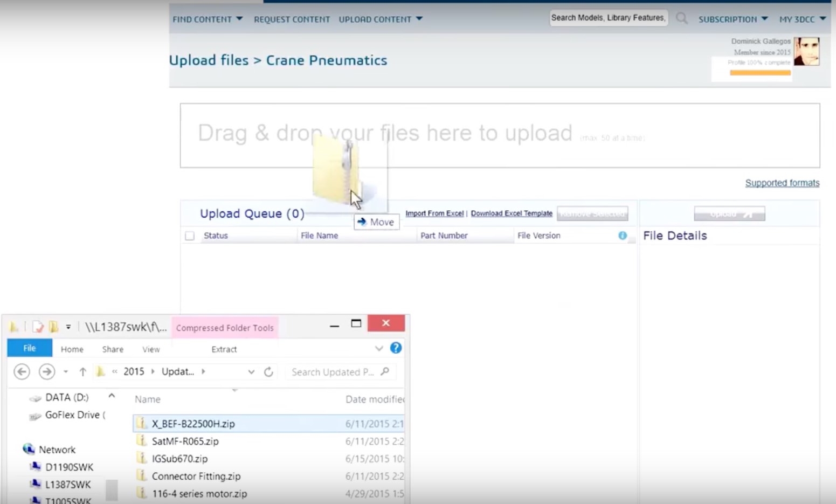Sort by the Date modified column header

click(x=375, y=399)
